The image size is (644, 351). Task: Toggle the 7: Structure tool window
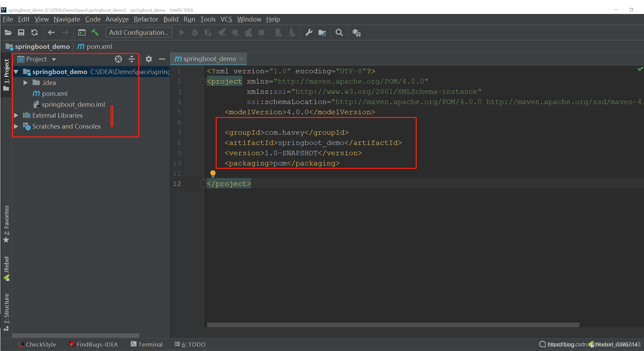pyautogui.click(x=6, y=312)
